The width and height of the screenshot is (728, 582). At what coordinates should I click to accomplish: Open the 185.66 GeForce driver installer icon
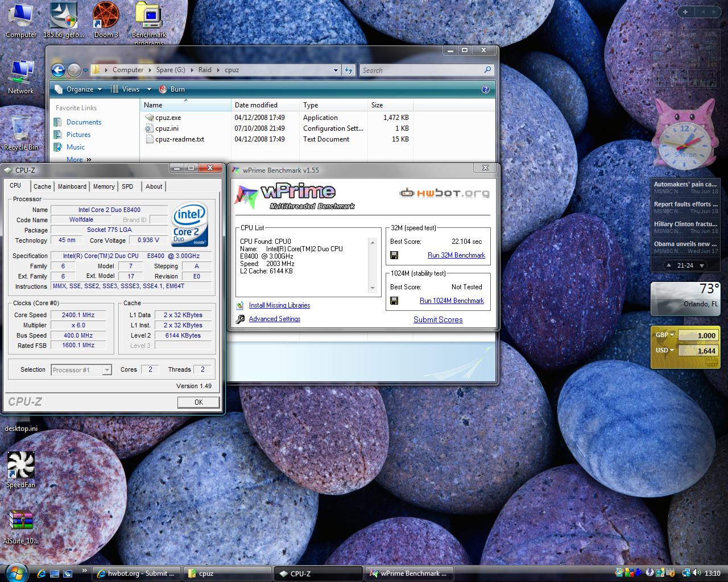[64, 20]
